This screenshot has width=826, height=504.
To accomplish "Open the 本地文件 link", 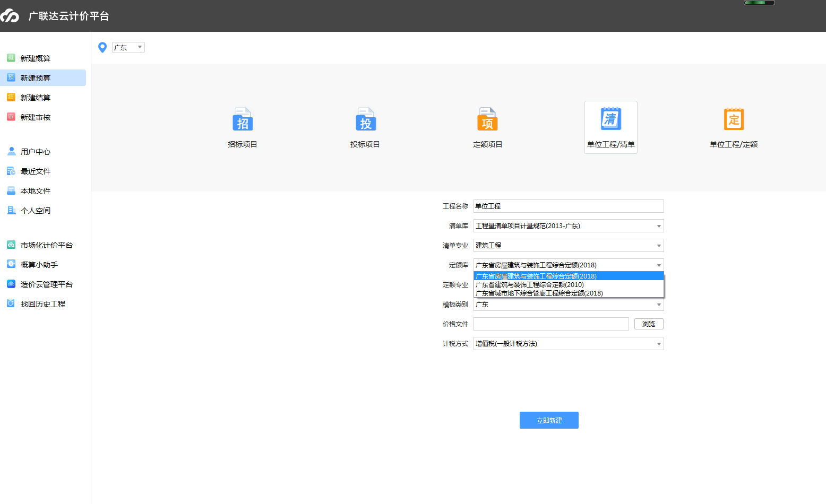I will (36, 191).
